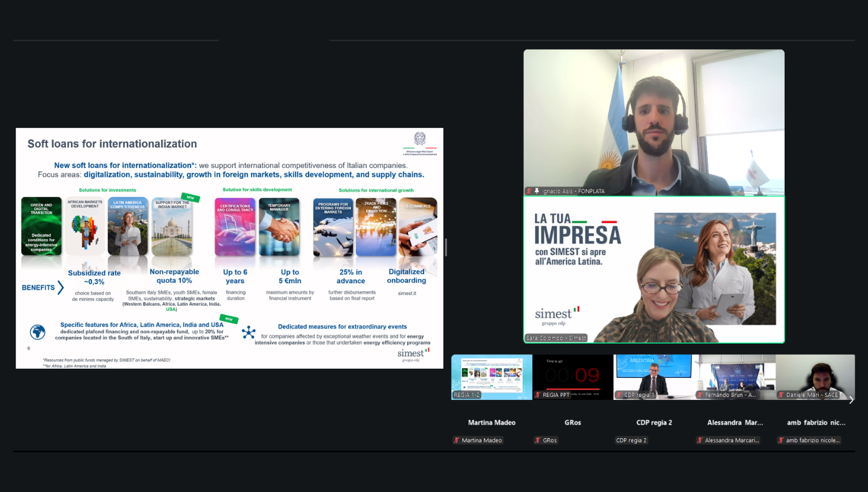Click 'Up to 6 years' text
This screenshot has height=492, width=868.
click(235, 277)
